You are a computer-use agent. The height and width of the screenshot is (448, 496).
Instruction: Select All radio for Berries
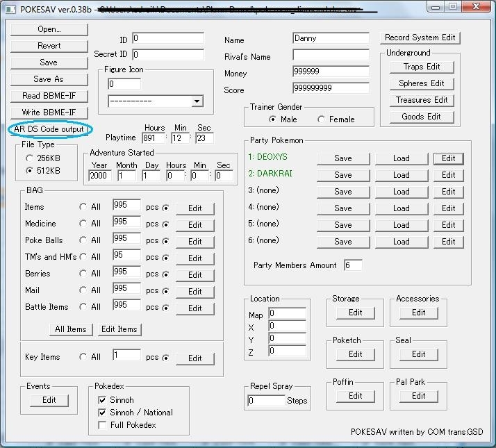tap(83, 274)
